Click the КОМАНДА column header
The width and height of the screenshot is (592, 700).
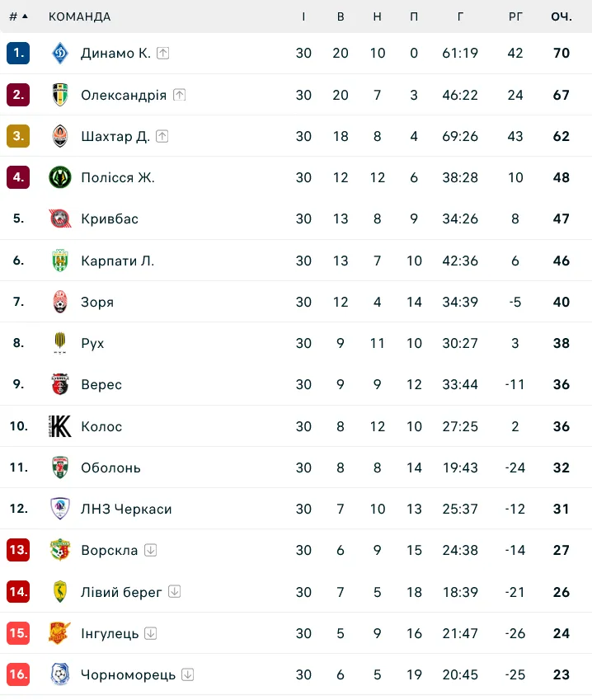point(79,16)
